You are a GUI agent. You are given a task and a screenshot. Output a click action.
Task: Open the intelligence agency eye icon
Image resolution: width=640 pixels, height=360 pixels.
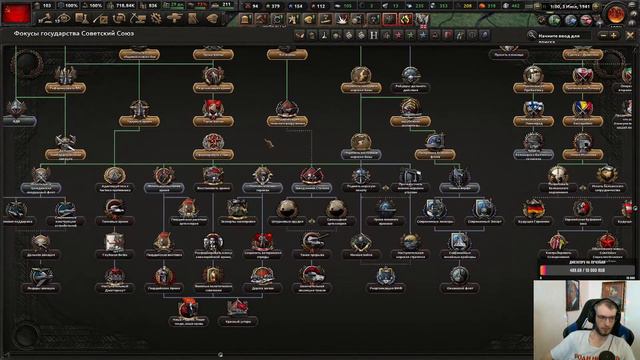pyautogui.click(x=64, y=18)
